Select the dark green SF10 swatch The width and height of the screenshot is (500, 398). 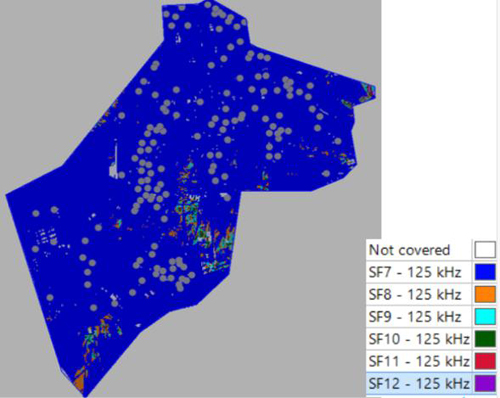[485, 339]
